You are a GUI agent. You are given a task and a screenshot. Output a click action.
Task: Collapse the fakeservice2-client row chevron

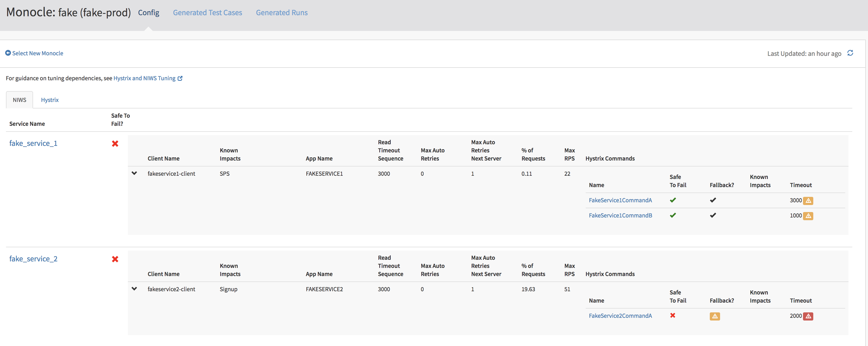point(134,289)
